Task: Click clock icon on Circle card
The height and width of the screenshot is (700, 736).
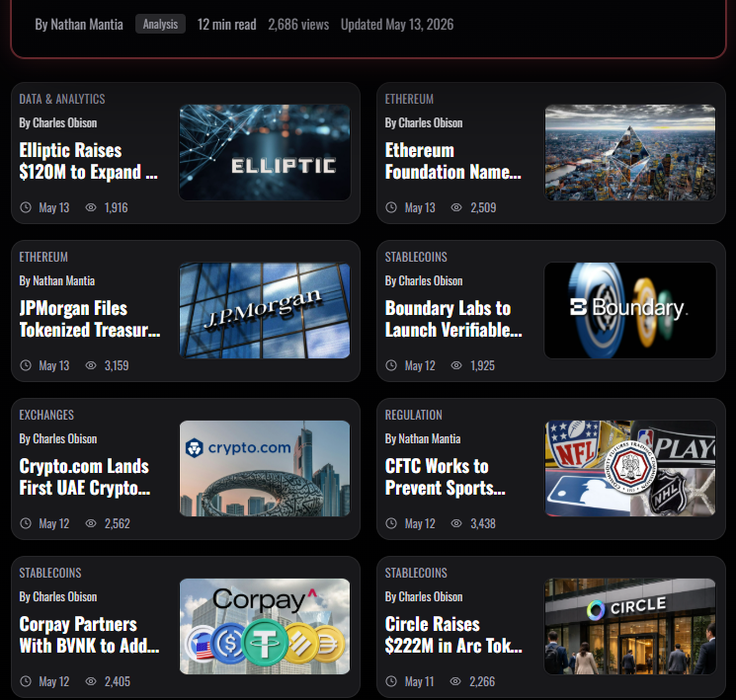Action: coord(391,681)
